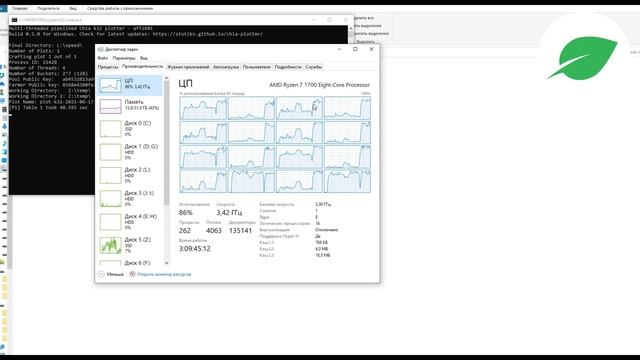Screen dimensions: 640x360
Task: Open the Средства работы с приложениями tab
Action: click(x=120, y=8)
